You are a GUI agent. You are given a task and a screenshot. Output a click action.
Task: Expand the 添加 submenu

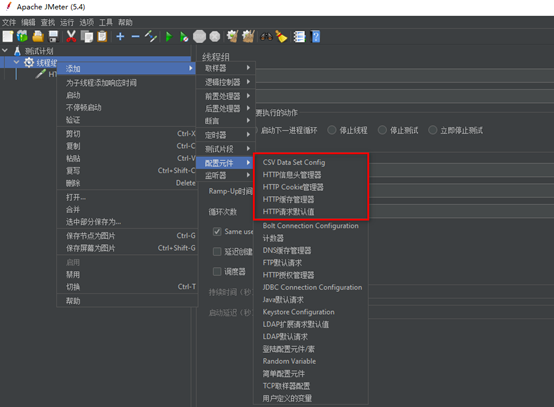coord(126,68)
